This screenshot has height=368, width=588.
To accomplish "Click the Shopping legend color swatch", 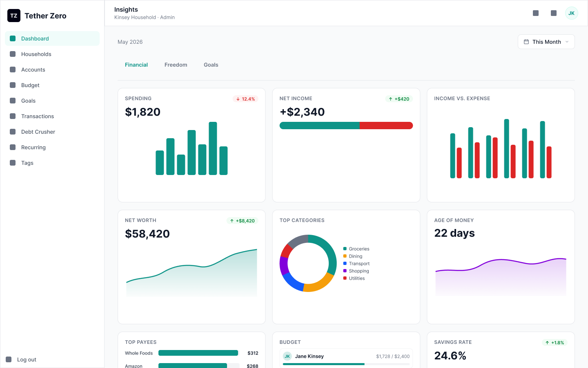I will (345, 271).
